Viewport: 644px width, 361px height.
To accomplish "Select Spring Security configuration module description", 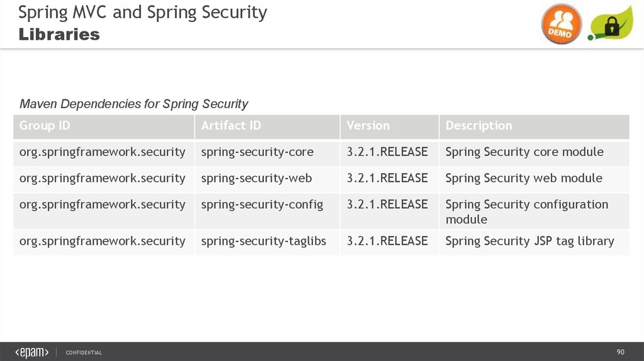I will click(x=526, y=211).
